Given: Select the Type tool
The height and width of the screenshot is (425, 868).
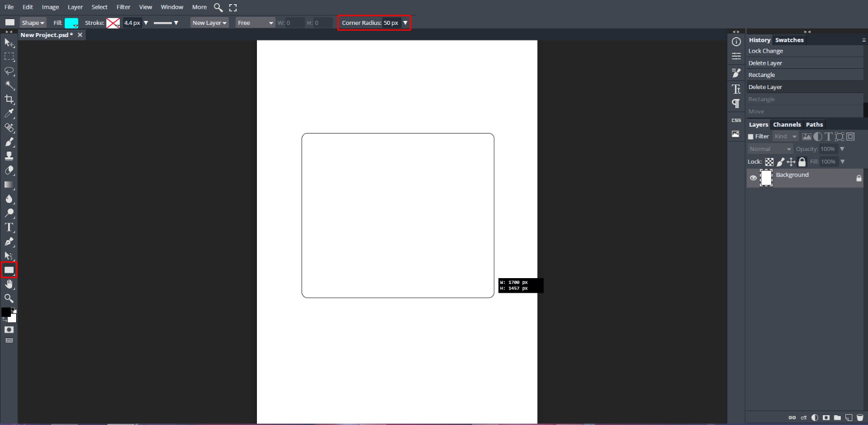Looking at the screenshot, I should tap(9, 227).
